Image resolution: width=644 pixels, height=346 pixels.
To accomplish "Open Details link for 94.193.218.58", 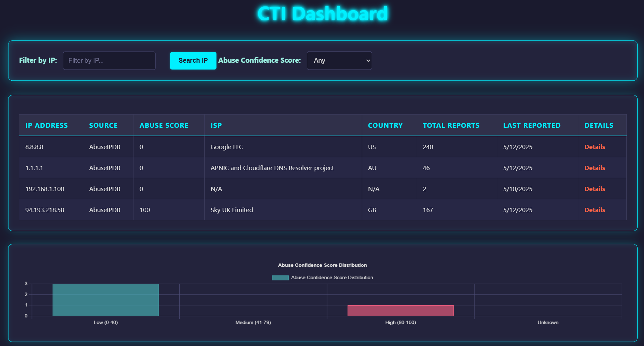I will [595, 210].
